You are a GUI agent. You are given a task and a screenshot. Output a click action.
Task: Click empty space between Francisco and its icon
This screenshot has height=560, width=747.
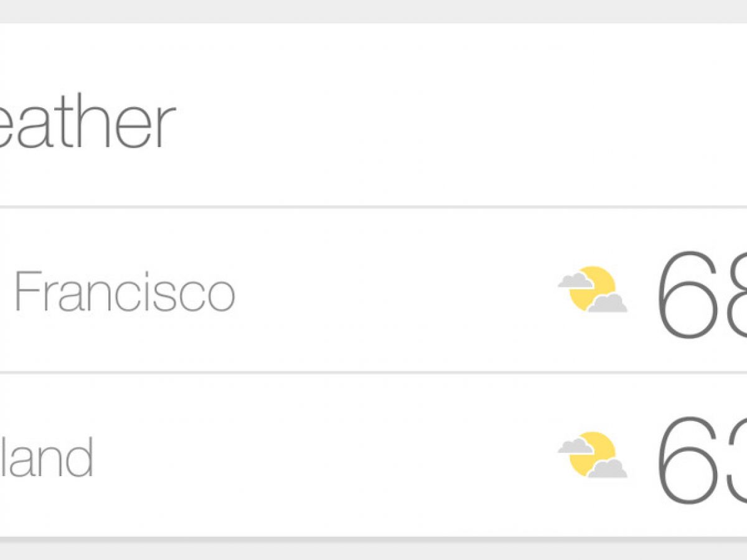[398, 291]
